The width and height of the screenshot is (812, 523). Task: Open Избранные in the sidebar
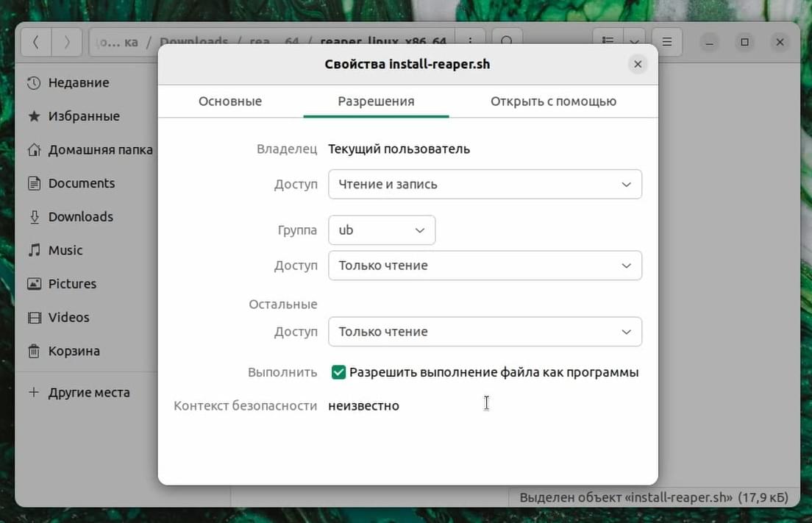click(x=84, y=116)
